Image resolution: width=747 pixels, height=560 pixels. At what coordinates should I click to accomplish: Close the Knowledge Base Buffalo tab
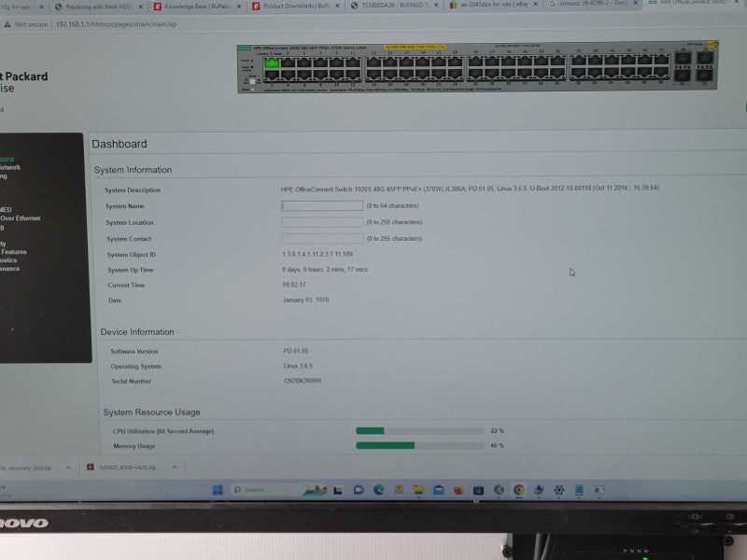click(239, 7)
